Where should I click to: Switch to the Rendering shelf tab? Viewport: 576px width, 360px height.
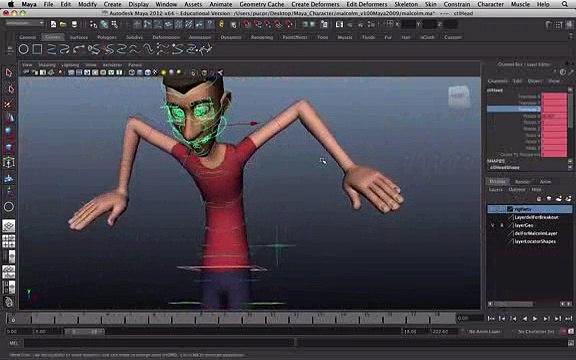pos(262,37)
